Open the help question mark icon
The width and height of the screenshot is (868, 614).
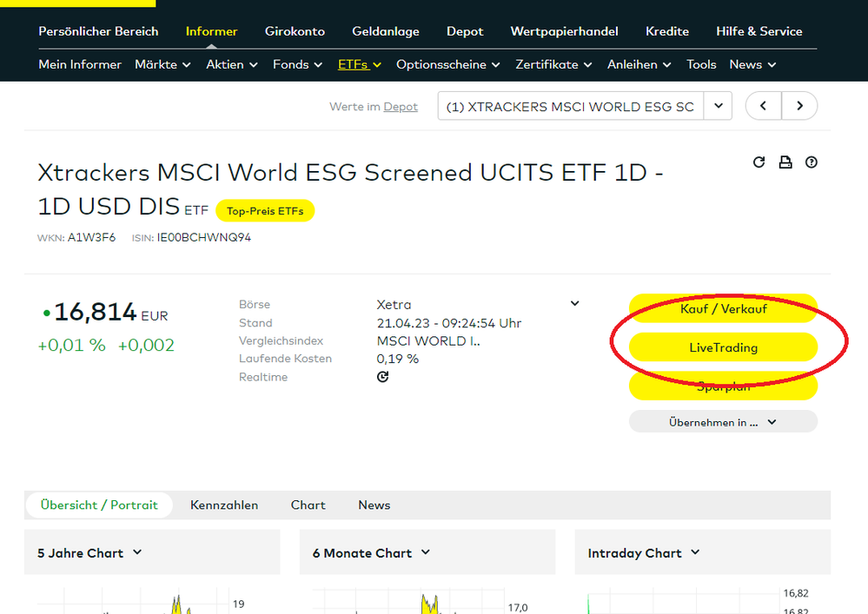click(812, 162)
